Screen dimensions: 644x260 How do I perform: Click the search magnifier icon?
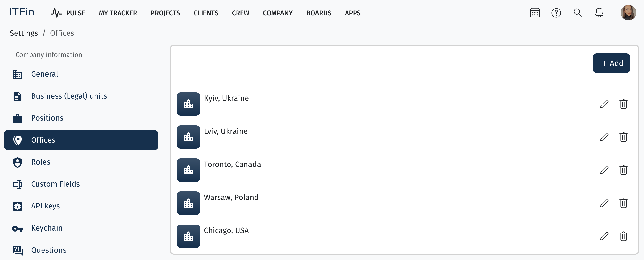coord(577,12)
